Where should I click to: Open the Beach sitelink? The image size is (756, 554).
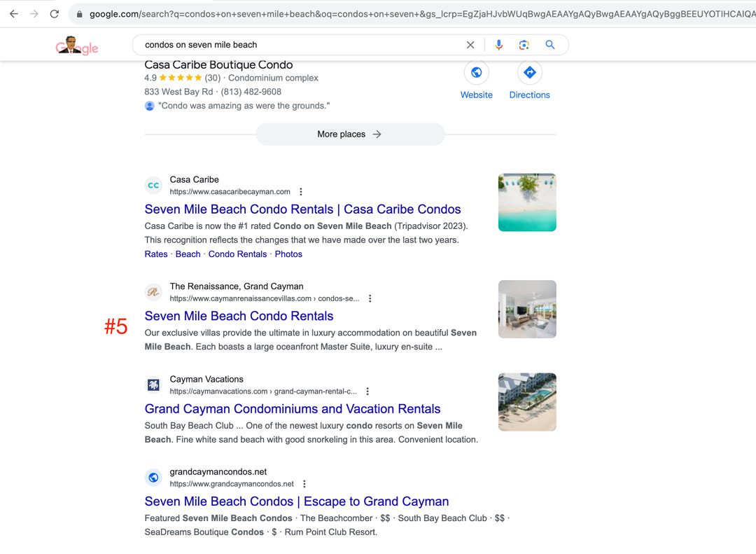(188, 254)
